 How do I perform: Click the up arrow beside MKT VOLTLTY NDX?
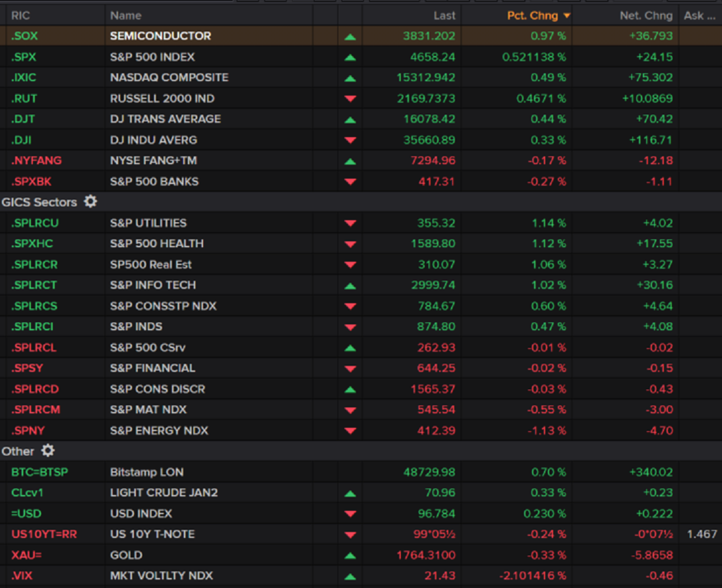point(350,575)
